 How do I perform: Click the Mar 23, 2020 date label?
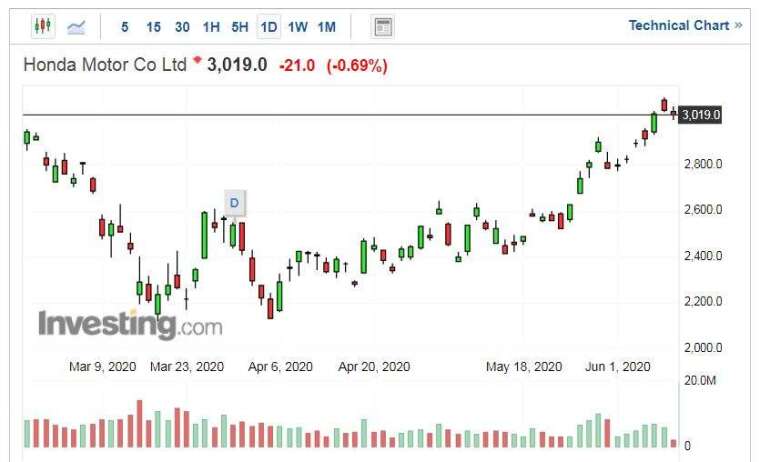point(187,366)
